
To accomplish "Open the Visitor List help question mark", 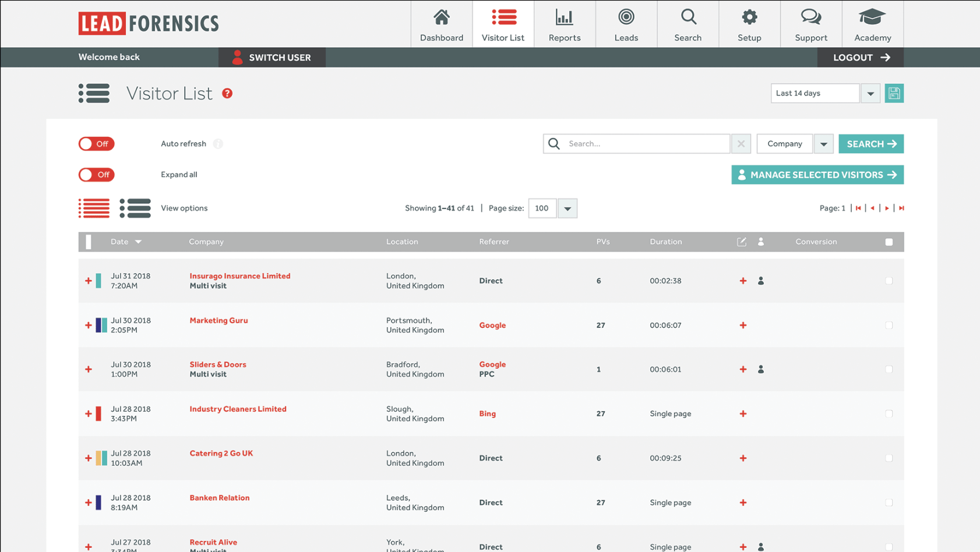I will (227, 93).
